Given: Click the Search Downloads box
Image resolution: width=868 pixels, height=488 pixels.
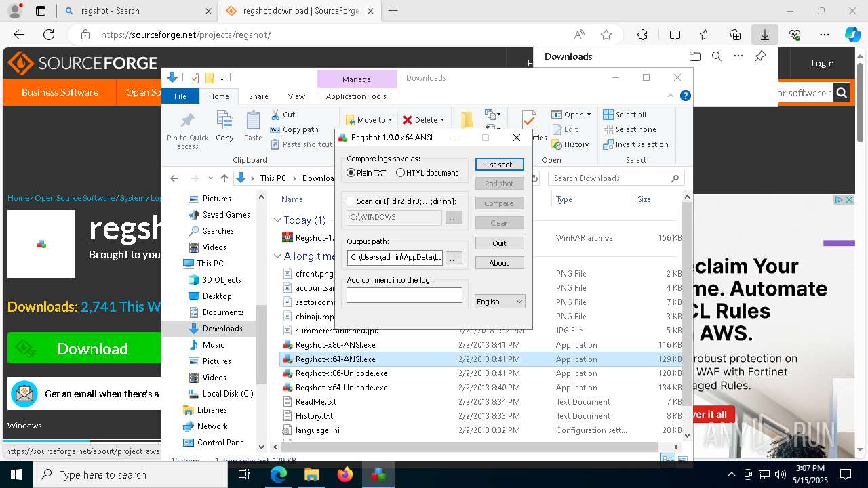Looking at the screenshot, I should coord(616,178).
